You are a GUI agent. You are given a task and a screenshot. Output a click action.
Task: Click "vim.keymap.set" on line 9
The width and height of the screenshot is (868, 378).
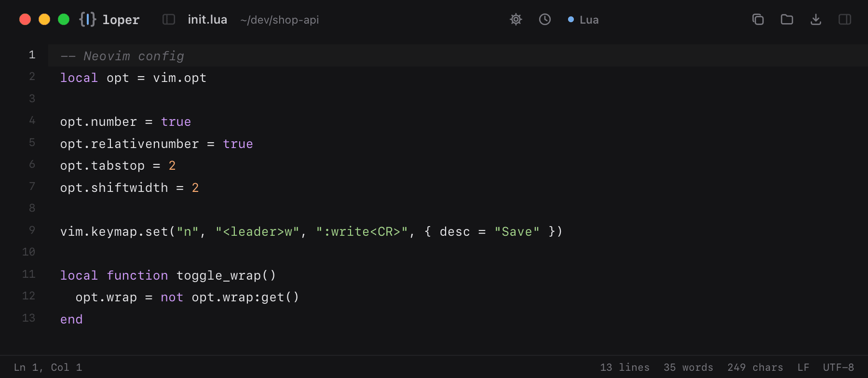point(114,231)
